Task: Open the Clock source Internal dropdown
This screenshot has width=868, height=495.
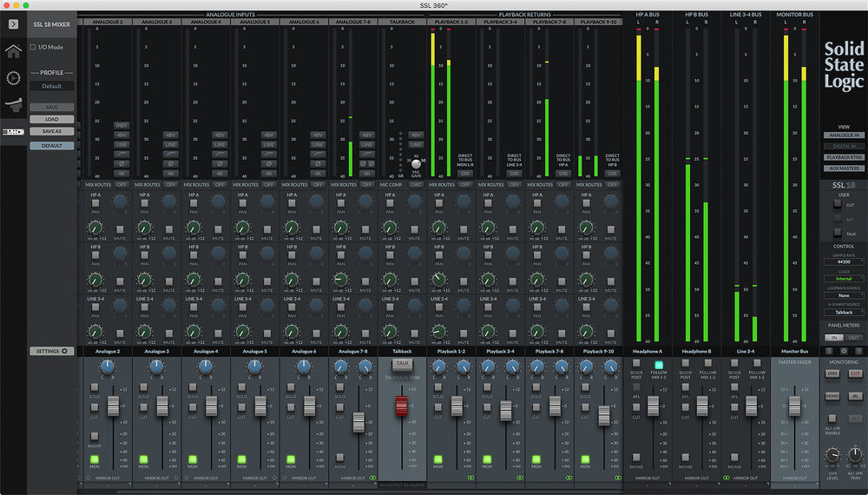Action: [844, 279]
